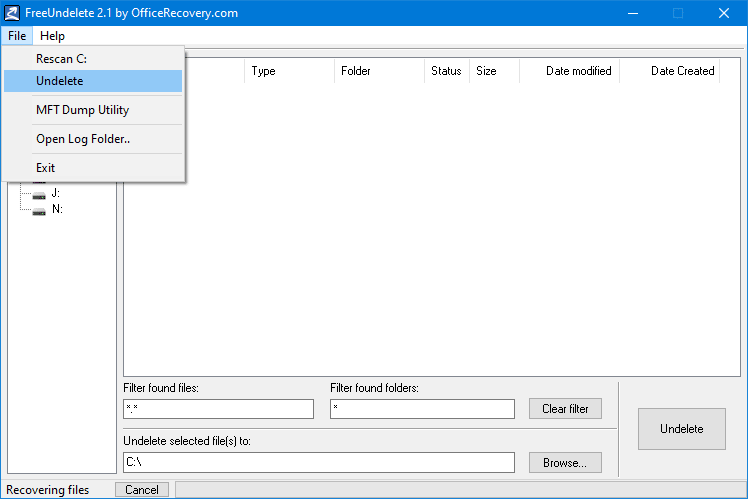Click the N: drive icon
The image size is (748, 499).
tap(39, 211)
